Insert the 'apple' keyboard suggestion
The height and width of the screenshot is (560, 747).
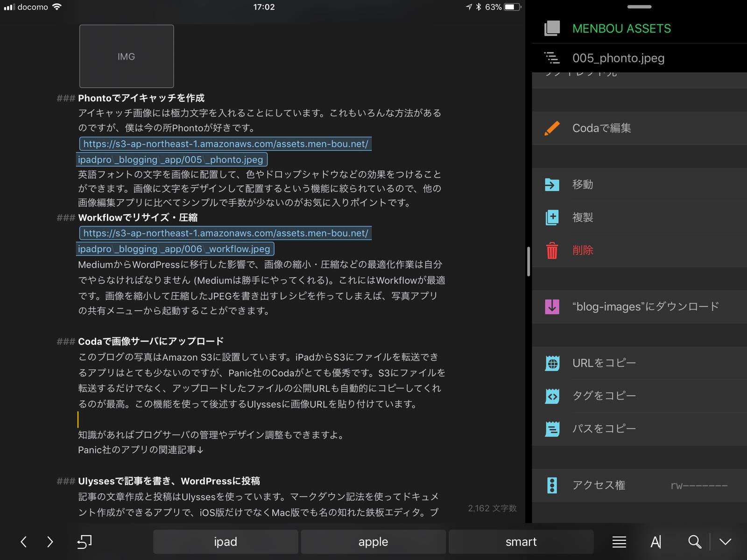[373, 542]
